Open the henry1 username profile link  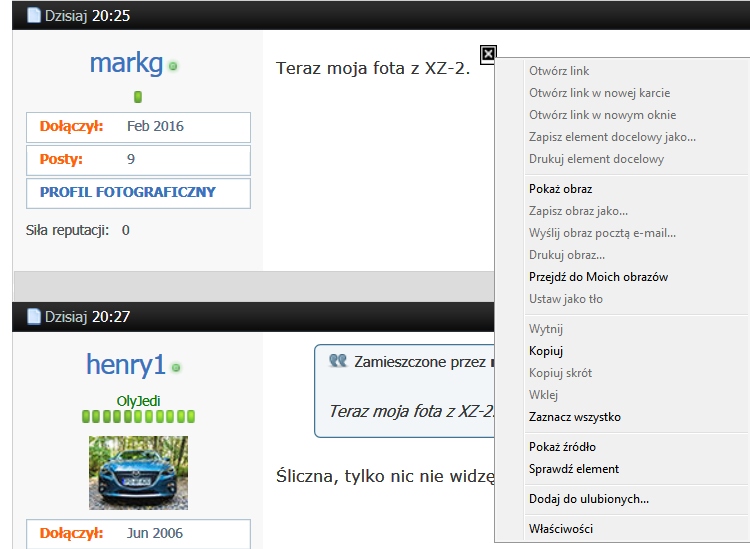click(125, 365)
